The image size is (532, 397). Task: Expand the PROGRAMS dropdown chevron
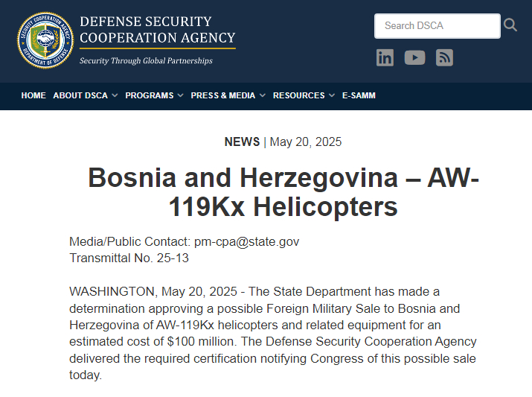pyautogui.click(x=180, y=96)
